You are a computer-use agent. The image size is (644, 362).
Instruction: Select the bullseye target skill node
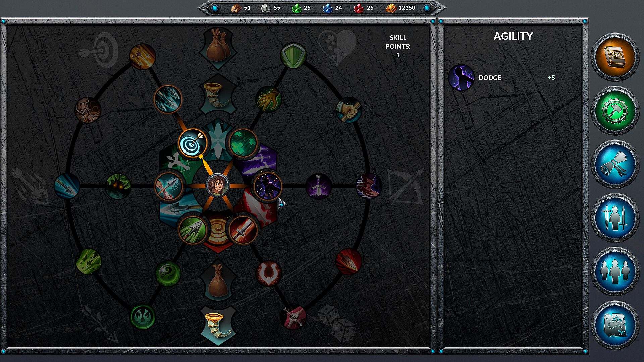193,143
